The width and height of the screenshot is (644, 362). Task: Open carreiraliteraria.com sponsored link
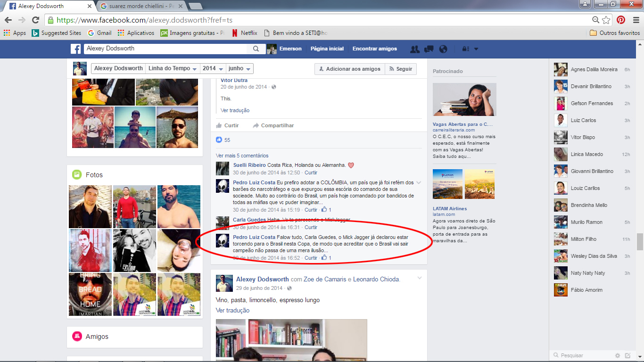click(x=454, y=130)
